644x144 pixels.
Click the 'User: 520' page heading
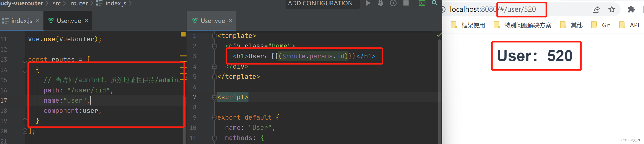535,56
